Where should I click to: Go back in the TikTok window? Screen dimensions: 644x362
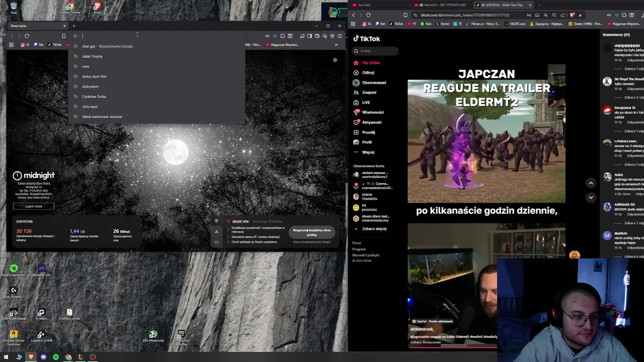353,15
